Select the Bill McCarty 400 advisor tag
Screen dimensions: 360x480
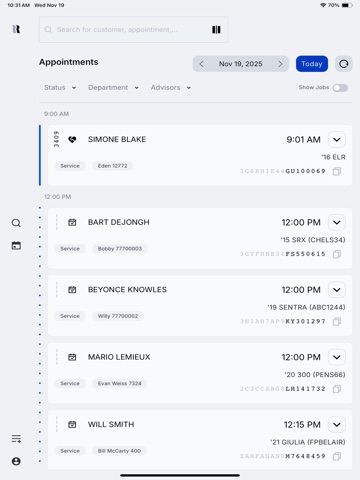pos(119,451)
